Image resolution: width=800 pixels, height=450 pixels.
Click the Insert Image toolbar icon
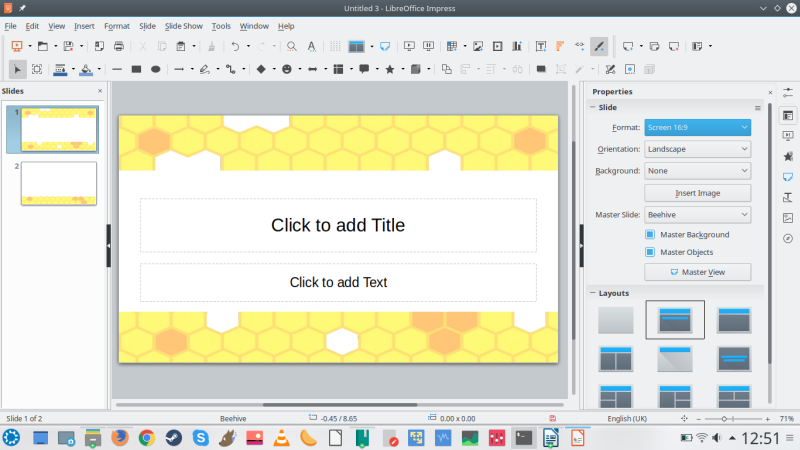coord(477,46)
